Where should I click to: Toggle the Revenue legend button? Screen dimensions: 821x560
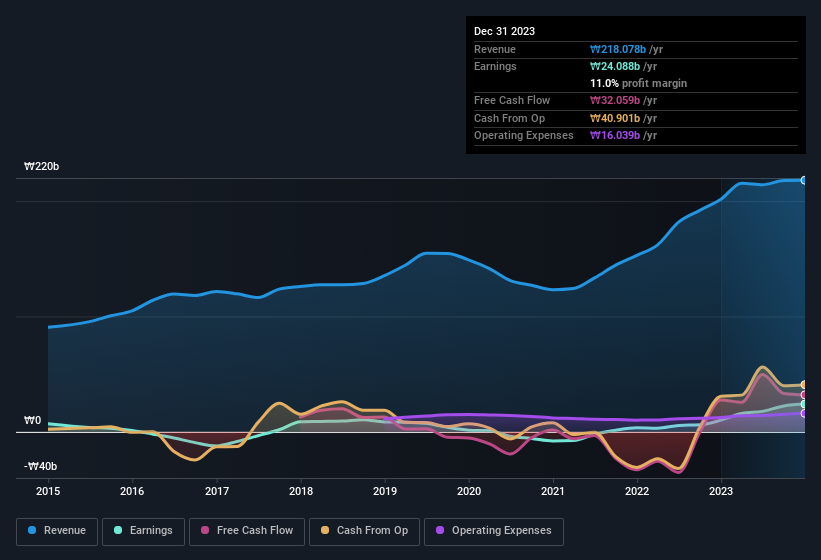(x=57, y=531)
